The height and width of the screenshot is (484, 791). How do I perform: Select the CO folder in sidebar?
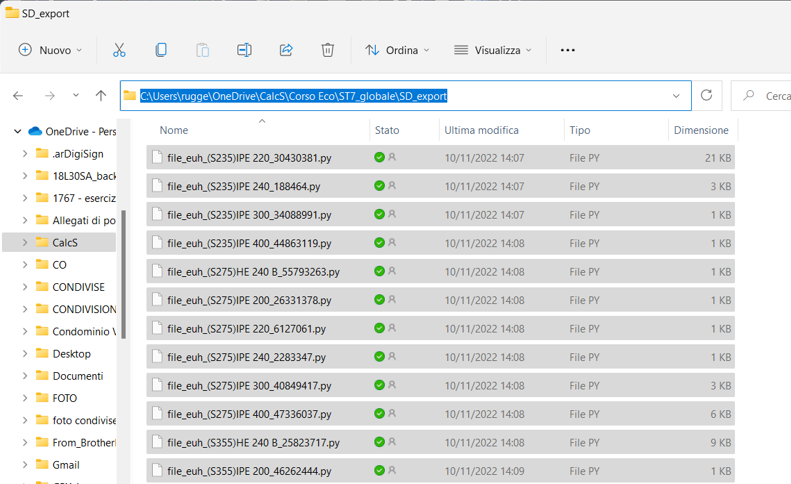[x=60, y=264]
